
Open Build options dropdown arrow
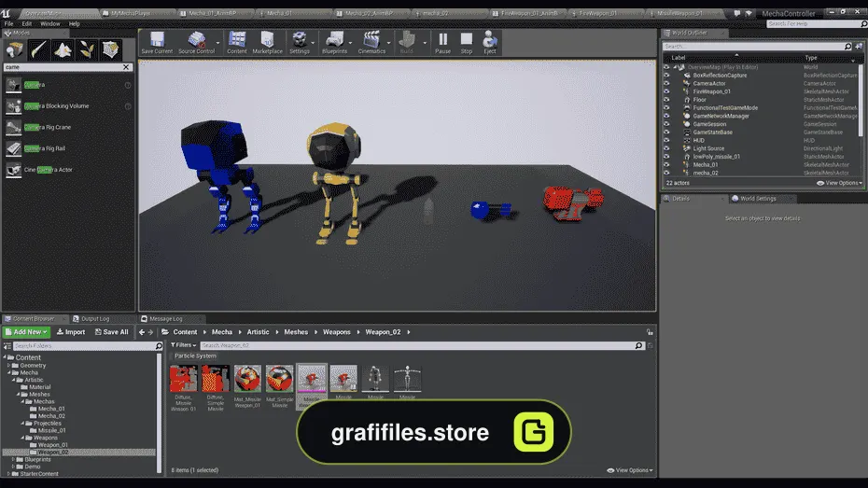[x=426, y=43]
